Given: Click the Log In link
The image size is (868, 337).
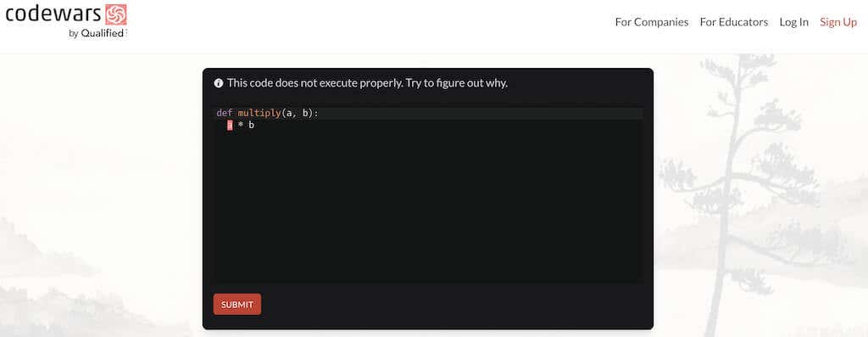Looking at the screenshot, I should point(793,22).
